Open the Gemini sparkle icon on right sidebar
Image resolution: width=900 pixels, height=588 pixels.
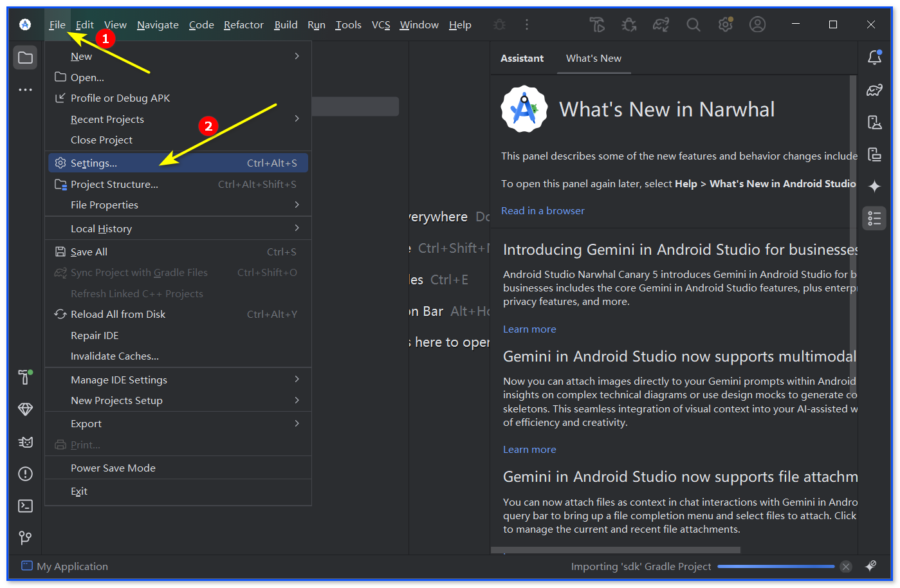(x=874, y=187)
